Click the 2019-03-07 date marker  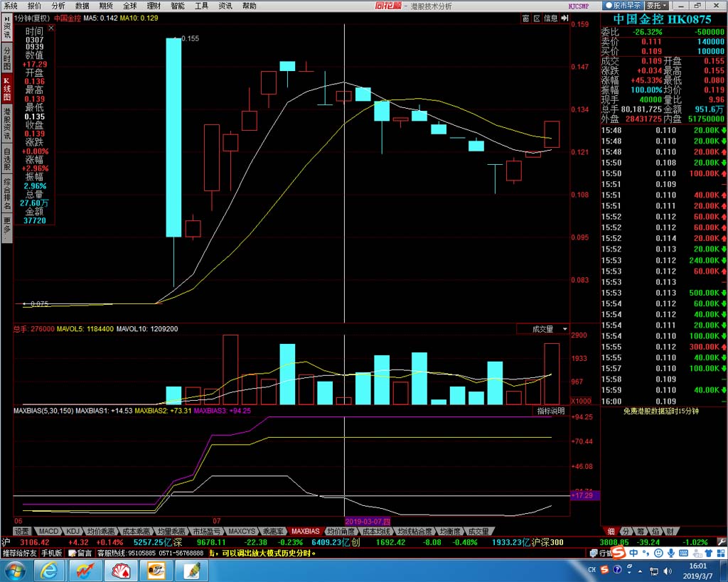tap(368, 521)
